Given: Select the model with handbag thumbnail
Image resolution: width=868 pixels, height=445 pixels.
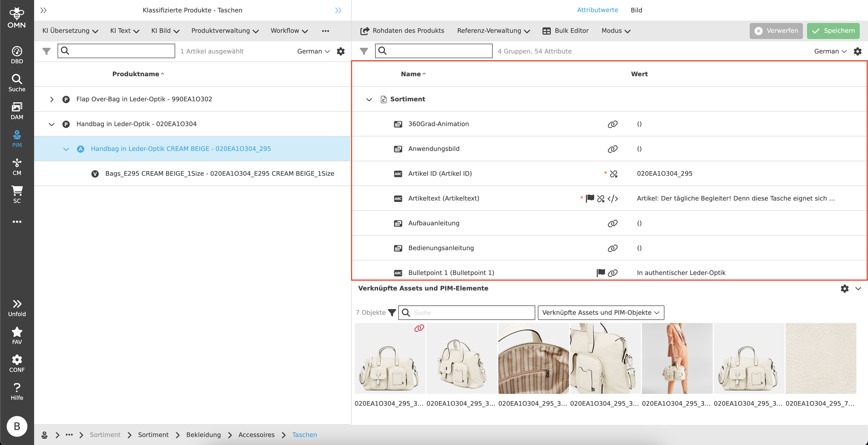Looking at the screenshot, I should click(x=677, y=358).
